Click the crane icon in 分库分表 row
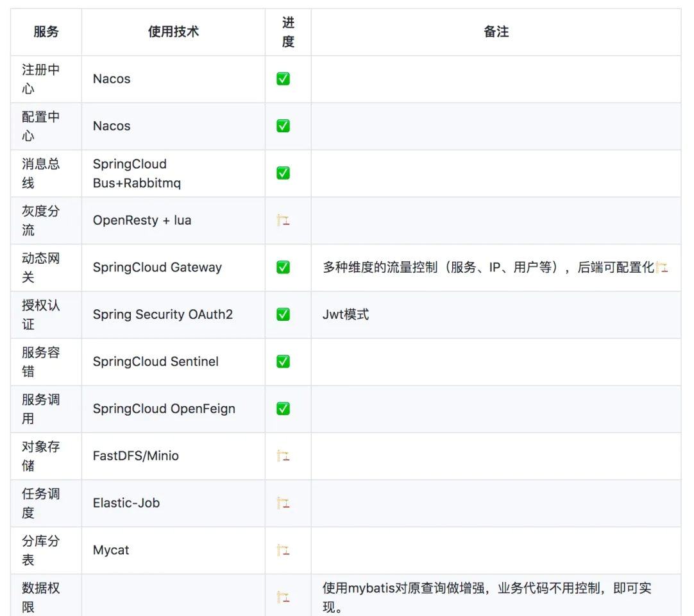694x616 pixels. pyautogui.click(x=284, y=550)
